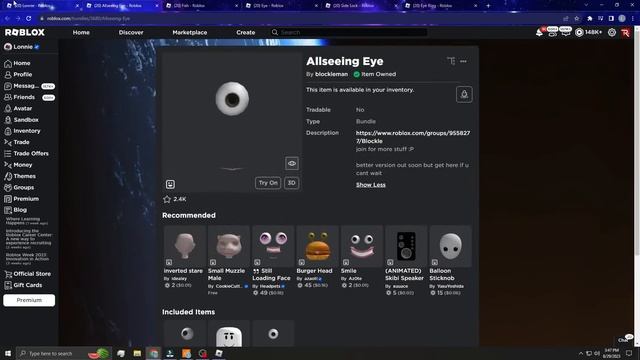640x360 pixels.
Task: Open the settings gear in Roblox header
Action: click(x=611, y=32)
